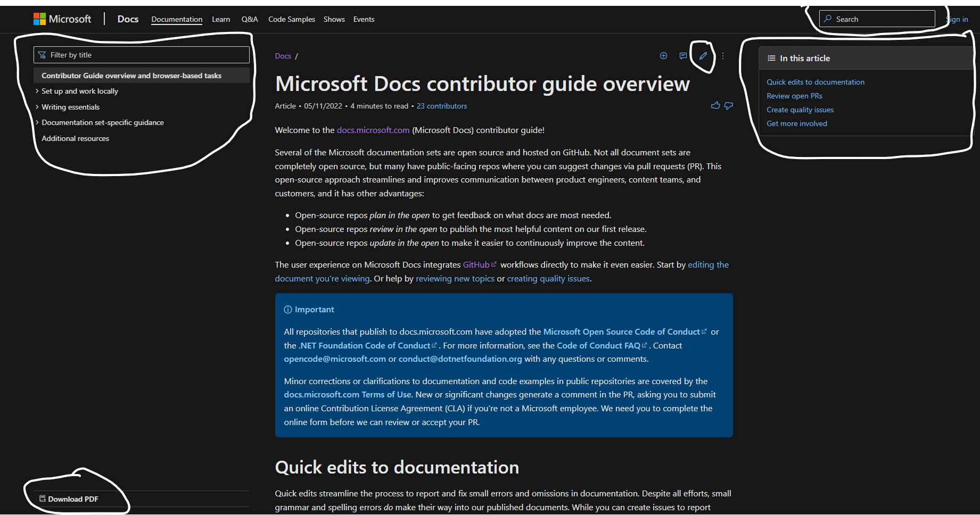
Task: Open Microsoft Open Source Code of Conduct
Action: pos(625,331)
